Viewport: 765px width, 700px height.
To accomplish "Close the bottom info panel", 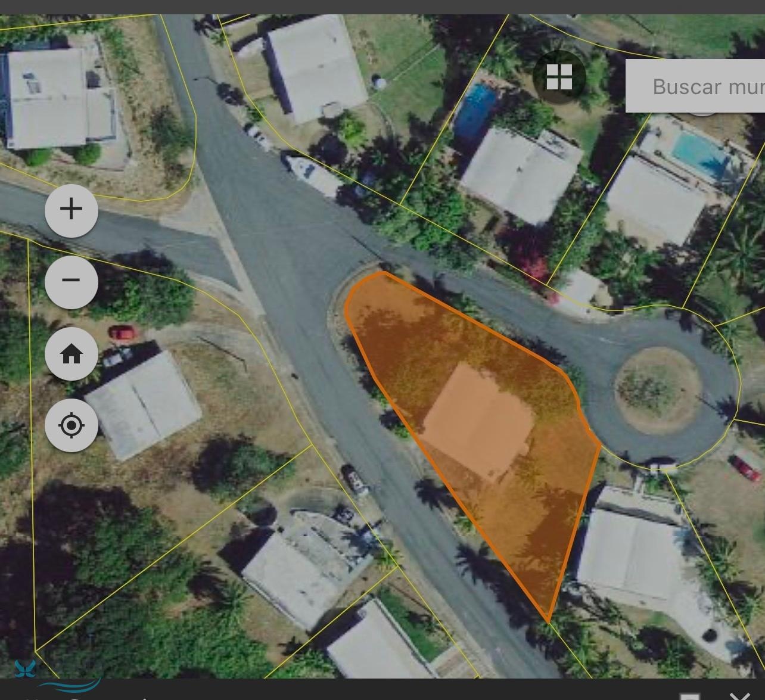I will coord(741,696).
